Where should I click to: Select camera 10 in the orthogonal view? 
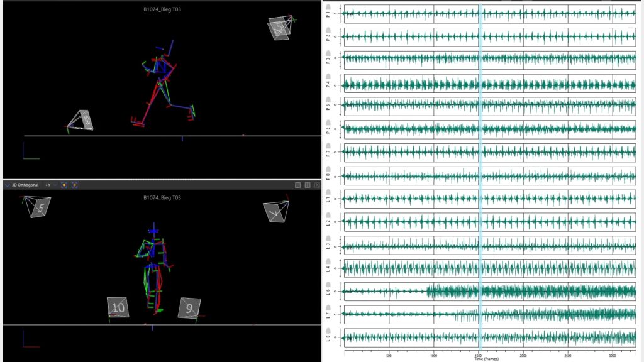coord(118,307)
